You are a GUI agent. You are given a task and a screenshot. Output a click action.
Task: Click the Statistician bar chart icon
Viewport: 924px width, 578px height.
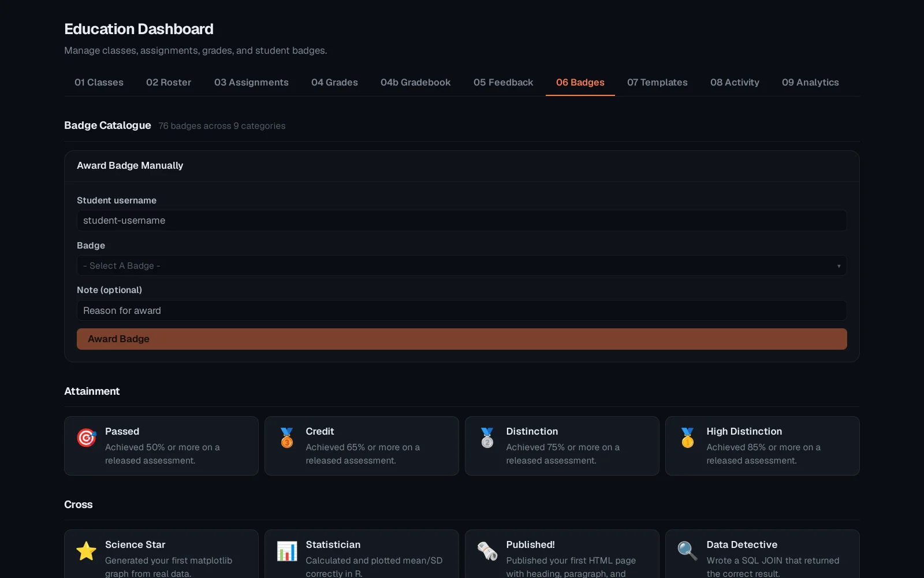[x=287, y=551]
